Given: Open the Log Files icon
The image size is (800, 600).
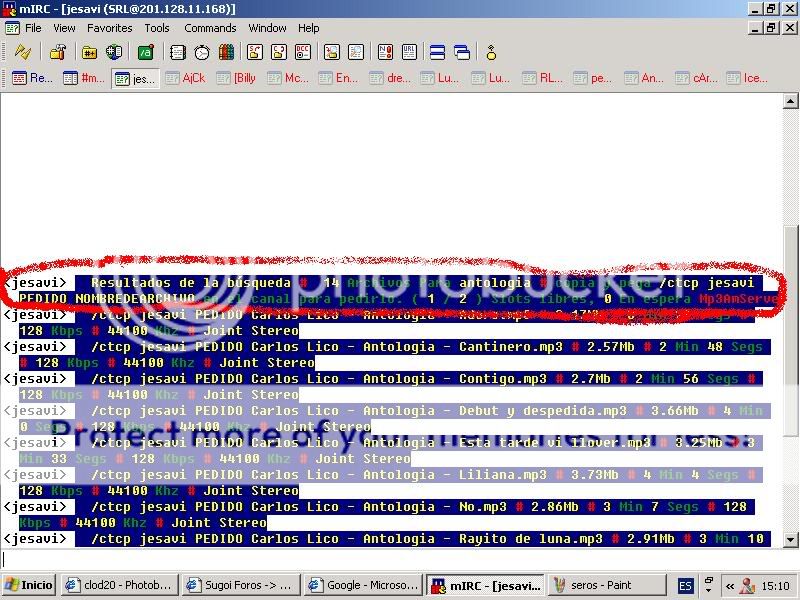Looking at the screenshot, I should point(356,52).
